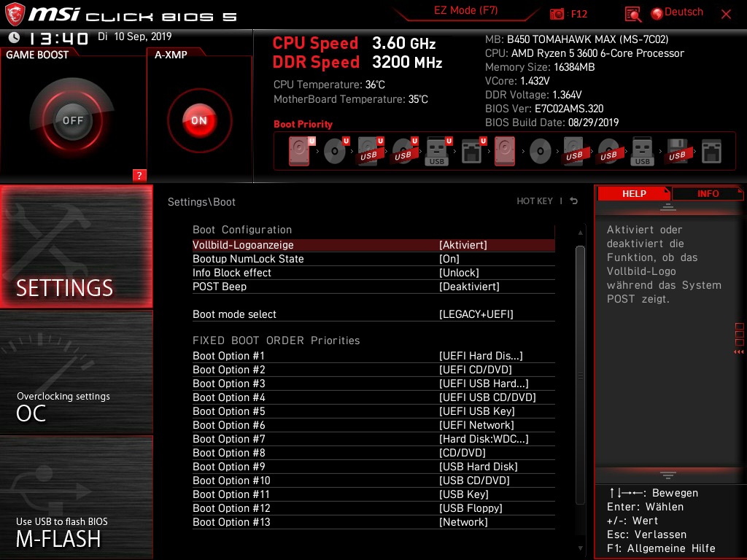
Task: Select the first UEFI hard disk boot icon
Action: click(x=300, y=151)
